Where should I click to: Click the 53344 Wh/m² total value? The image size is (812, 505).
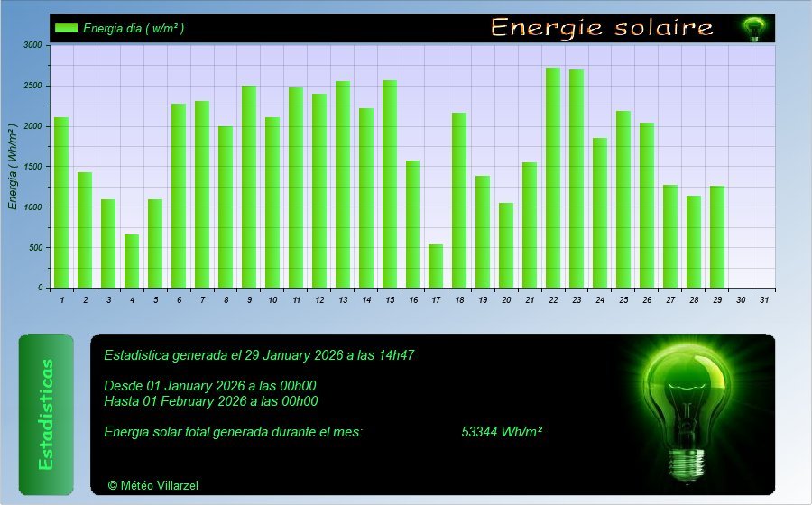point(501,432)
